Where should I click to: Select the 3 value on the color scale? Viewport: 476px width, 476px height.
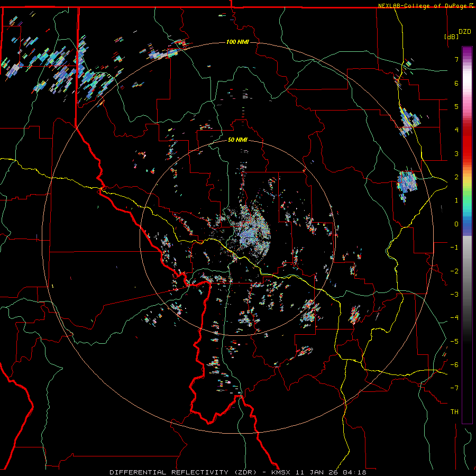(x=456, y=153)
